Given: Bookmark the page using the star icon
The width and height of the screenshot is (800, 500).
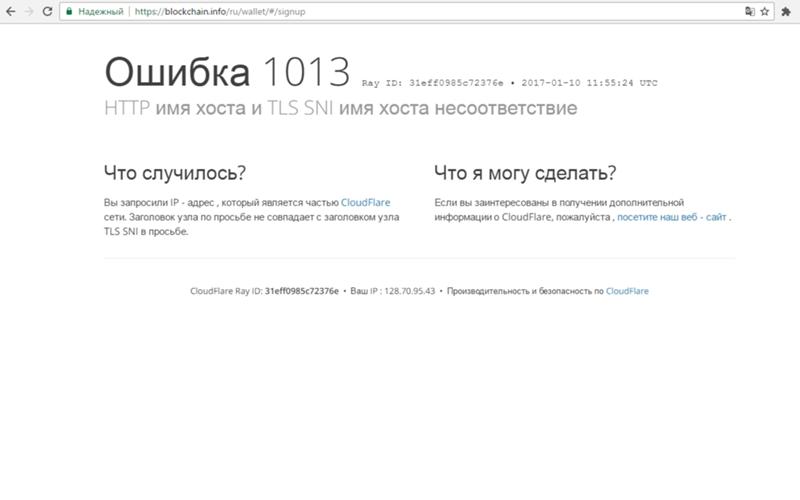Looking at the screenshot, I should point(764,11).
